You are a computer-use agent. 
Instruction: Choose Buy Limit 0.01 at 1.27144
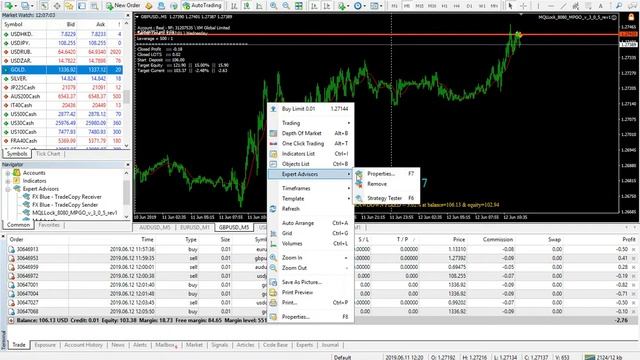point(311,109)
